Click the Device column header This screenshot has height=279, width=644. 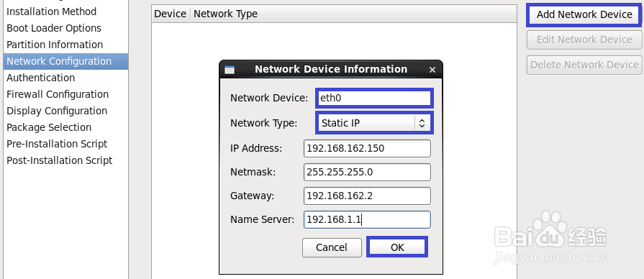(170, 14)
